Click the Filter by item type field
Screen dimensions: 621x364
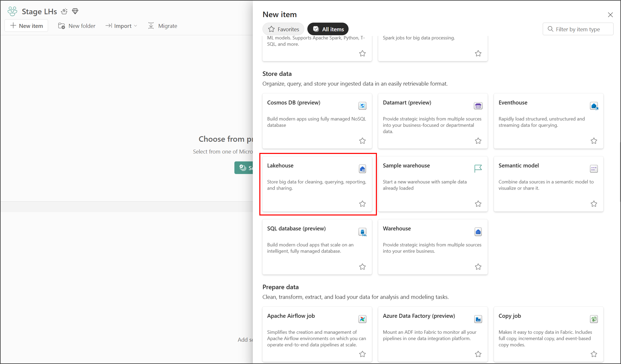click(x=578, y=29)
